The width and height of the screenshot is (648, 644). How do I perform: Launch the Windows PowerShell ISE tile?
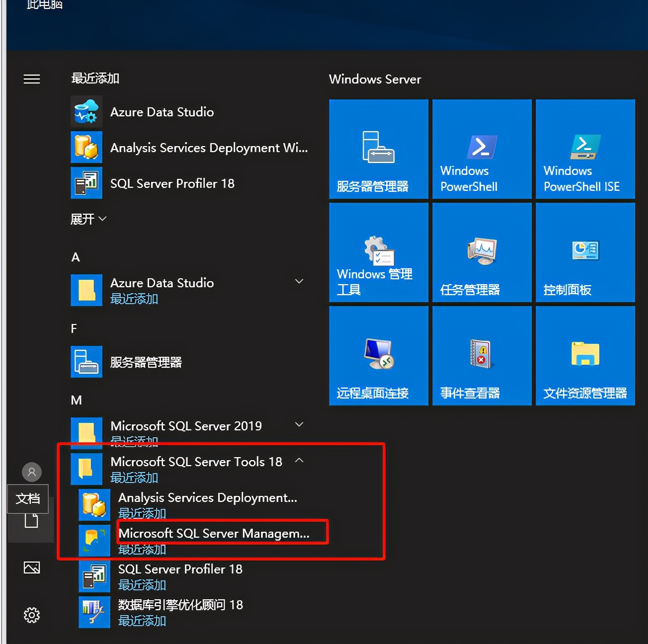(x=585, y=149)
